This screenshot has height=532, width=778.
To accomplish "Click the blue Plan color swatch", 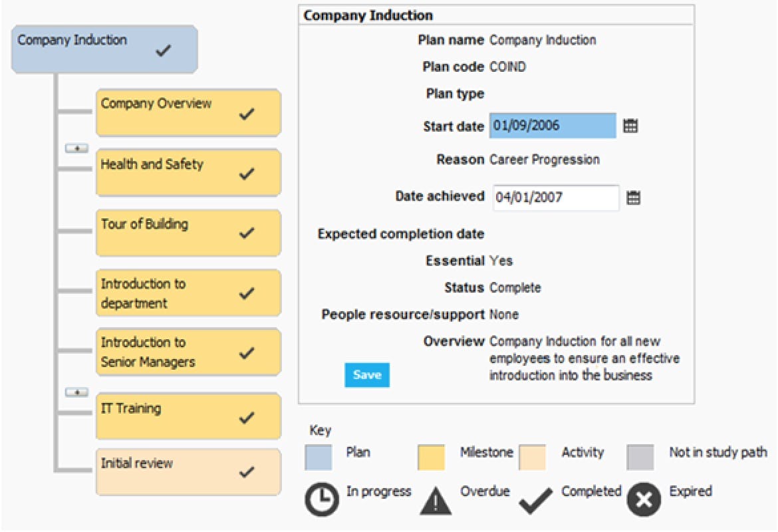I will [319, 458].
